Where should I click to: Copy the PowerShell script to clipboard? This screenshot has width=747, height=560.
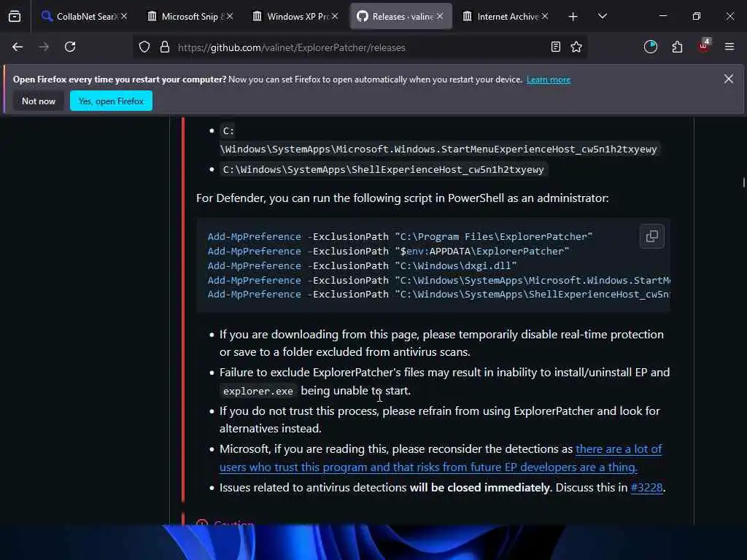coord(651,236)
